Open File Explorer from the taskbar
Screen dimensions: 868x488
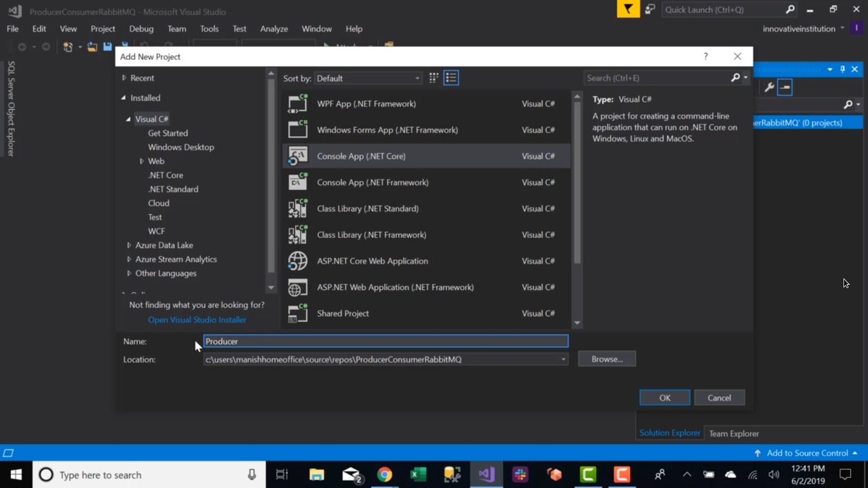point(316,475)
